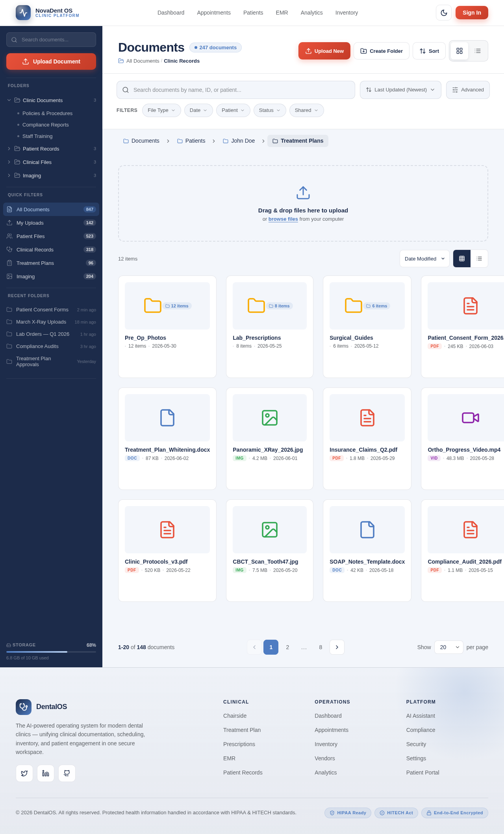The width and height of the screenshot is (504, 834).
Task: Click the Treatment Plans clipboard icon
Action: 9,263
